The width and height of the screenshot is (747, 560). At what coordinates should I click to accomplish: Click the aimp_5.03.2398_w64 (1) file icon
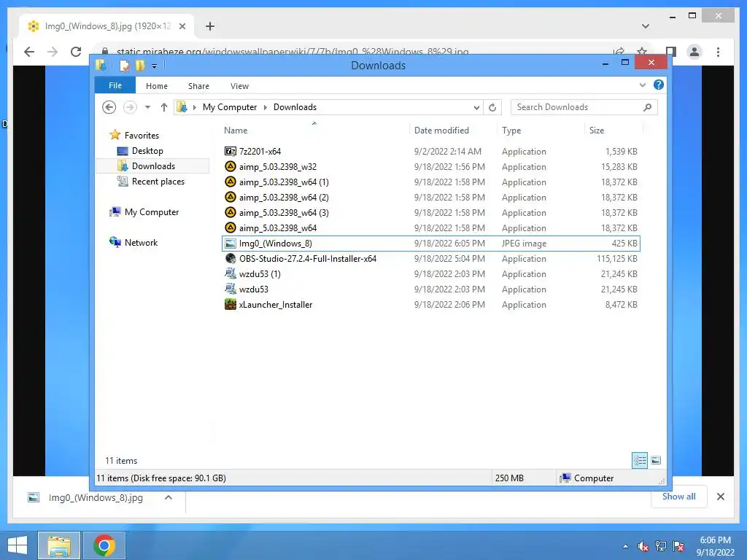[x=230, y=182]
